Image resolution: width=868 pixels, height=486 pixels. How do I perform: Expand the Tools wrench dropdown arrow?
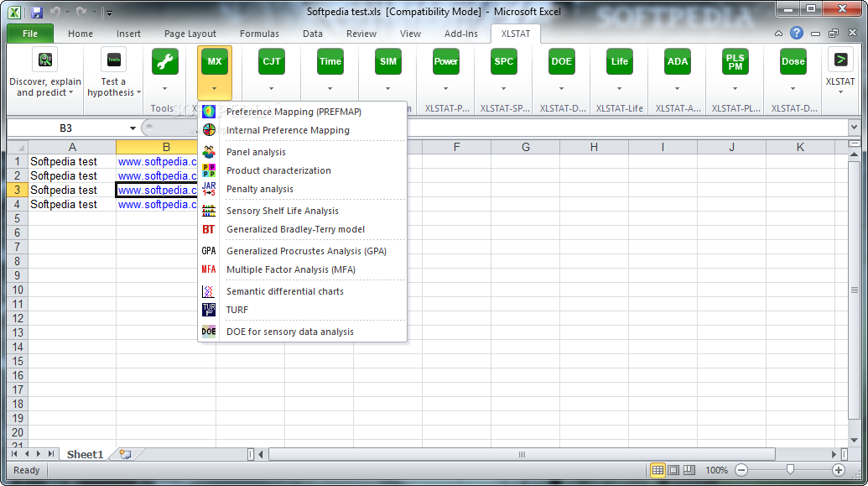(x=165, y=89)
